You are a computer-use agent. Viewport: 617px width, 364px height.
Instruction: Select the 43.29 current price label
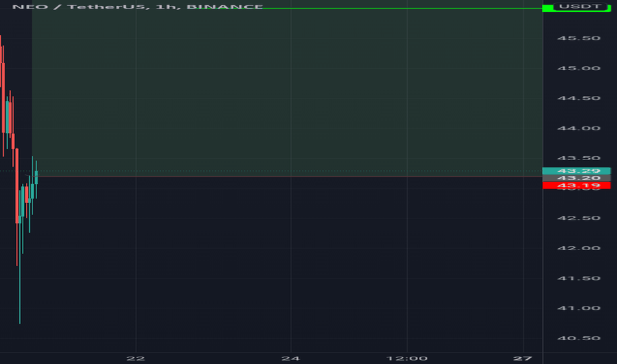(577, 171)
